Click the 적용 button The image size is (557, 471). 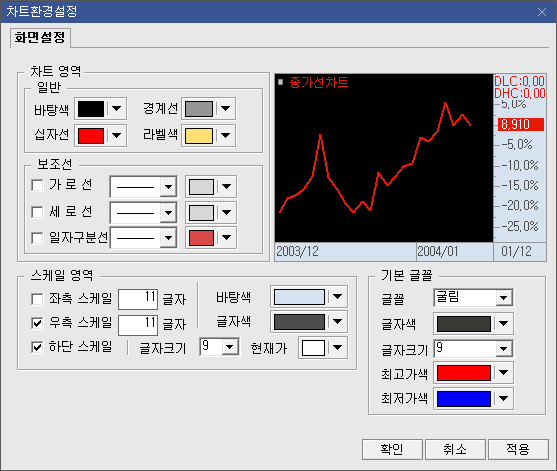[x=518, y=449]
